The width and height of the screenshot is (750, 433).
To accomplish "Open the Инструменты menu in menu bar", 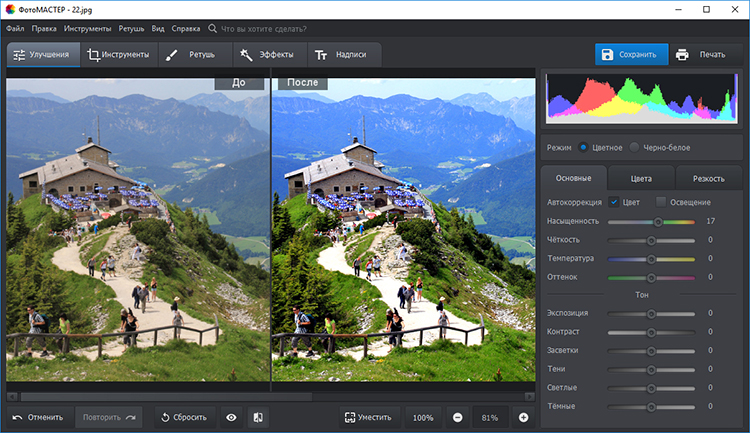I will pos(87,29).
